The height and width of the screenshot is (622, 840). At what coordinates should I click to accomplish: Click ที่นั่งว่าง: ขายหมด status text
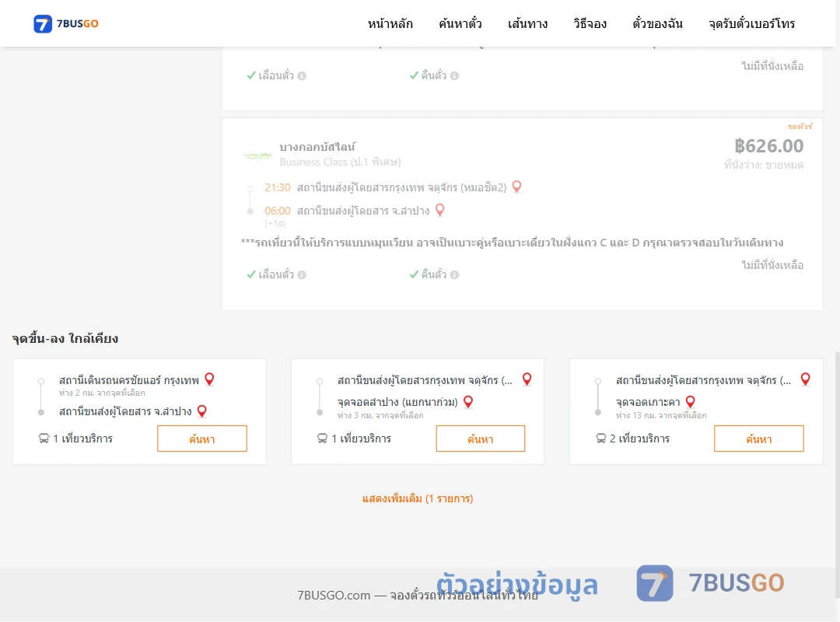click(764, 165)
